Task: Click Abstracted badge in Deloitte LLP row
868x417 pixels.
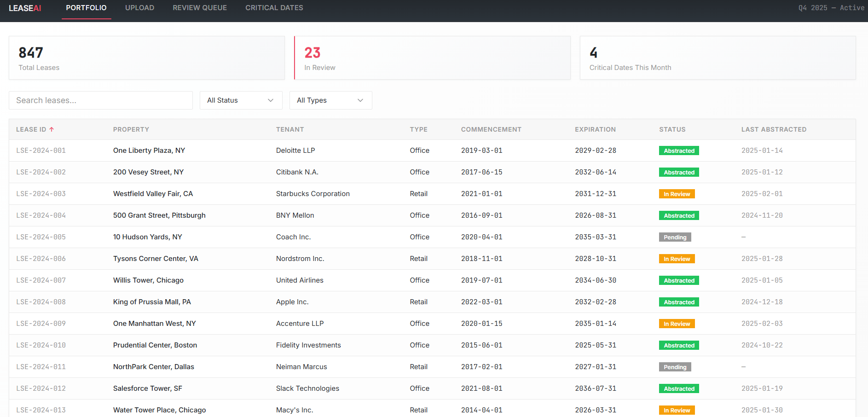Action: (x=679, y=151)
